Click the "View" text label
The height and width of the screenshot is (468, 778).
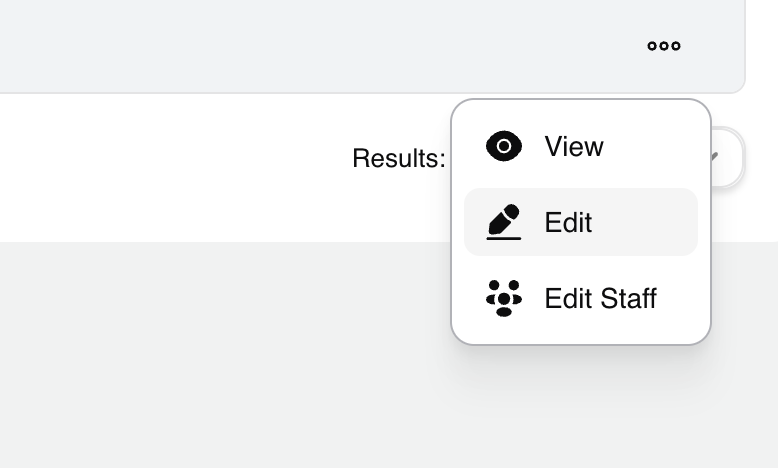574,146
